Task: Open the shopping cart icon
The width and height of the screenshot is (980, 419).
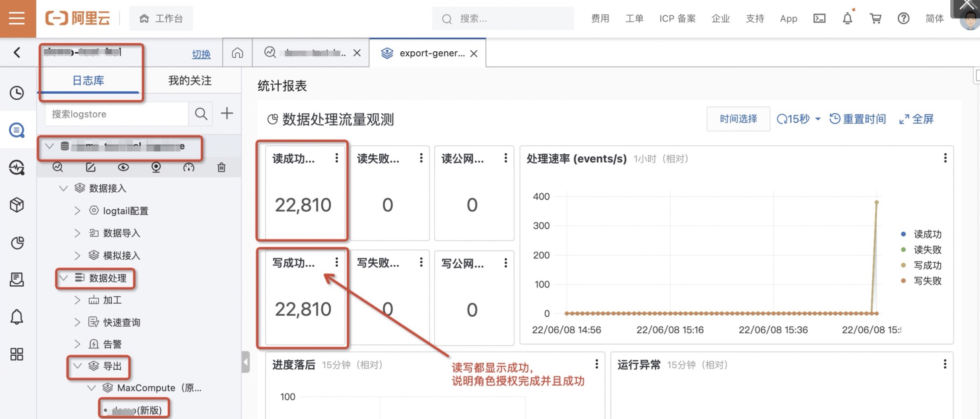Action: click(875, 18)
